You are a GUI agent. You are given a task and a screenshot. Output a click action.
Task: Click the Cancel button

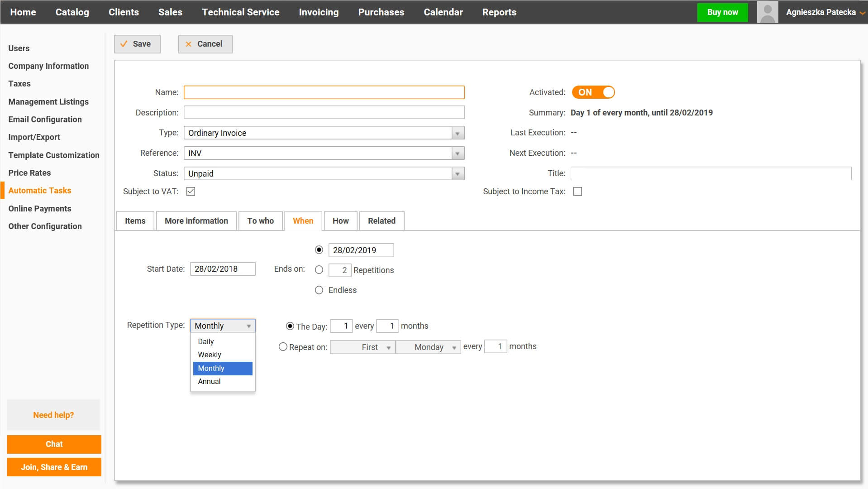tap(205, 44)
